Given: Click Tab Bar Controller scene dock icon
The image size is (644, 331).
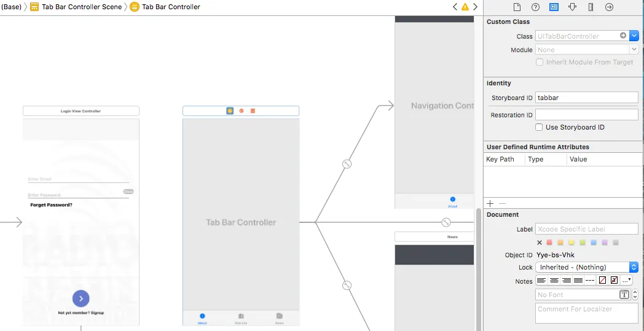Looking at the screenshot, I should (230, 111).
